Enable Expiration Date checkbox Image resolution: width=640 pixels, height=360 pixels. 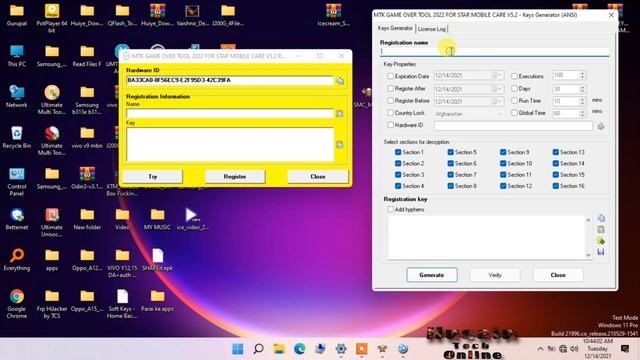391,76
